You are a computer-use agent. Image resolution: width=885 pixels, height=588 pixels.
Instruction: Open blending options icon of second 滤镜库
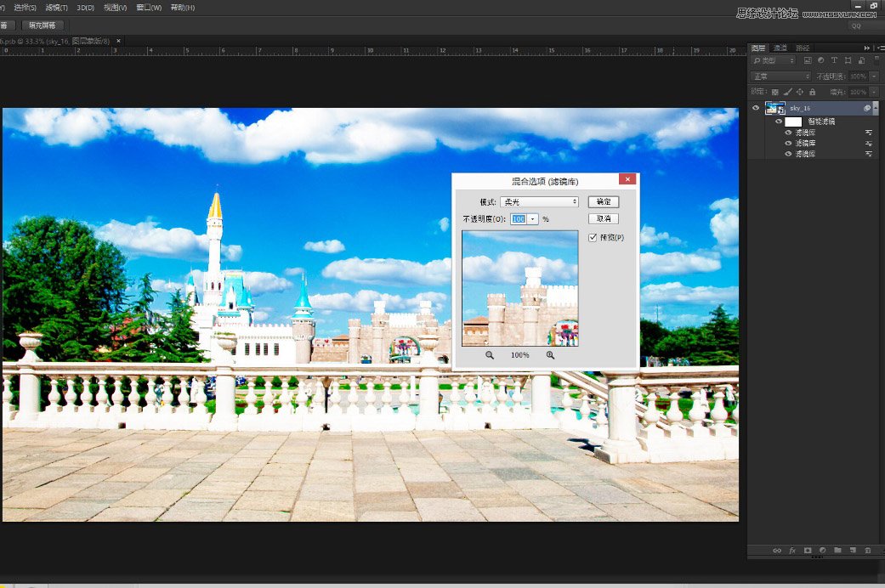869,144
